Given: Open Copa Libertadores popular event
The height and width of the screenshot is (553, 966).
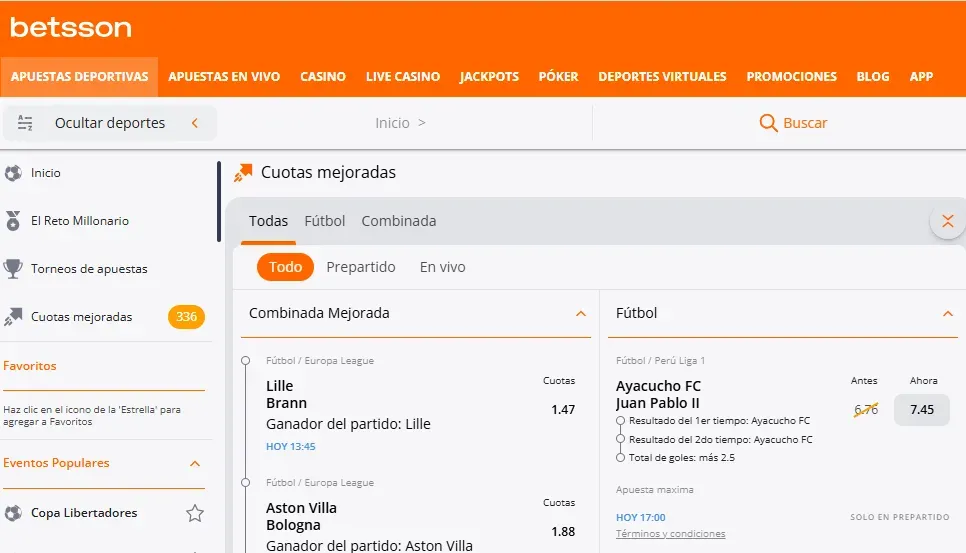Looking at the screenshot, I should pos(84,513).
